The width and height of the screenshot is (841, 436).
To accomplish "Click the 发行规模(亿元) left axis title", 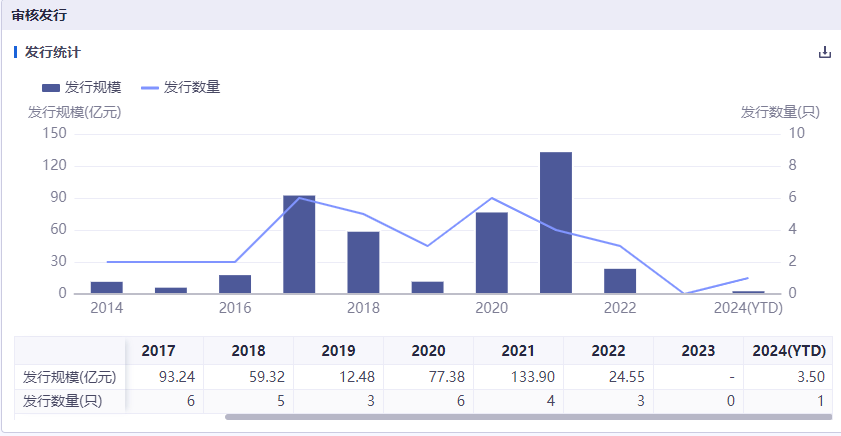I will point(75,112).
